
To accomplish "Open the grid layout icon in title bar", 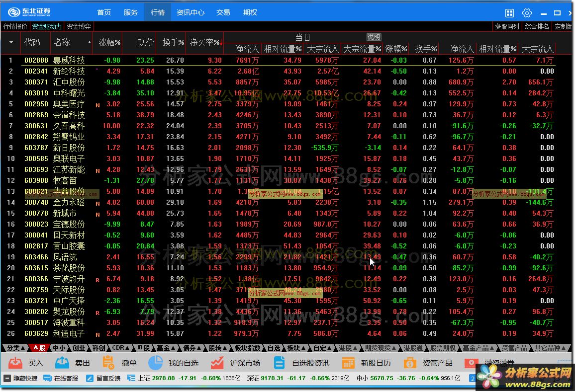I will [x=509, y=13].
